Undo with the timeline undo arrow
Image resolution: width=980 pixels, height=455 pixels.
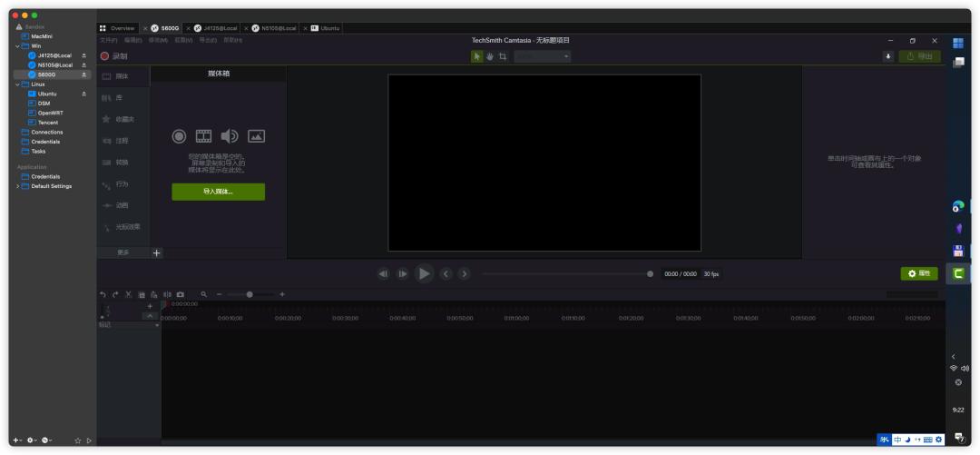[x=103, y=294]
